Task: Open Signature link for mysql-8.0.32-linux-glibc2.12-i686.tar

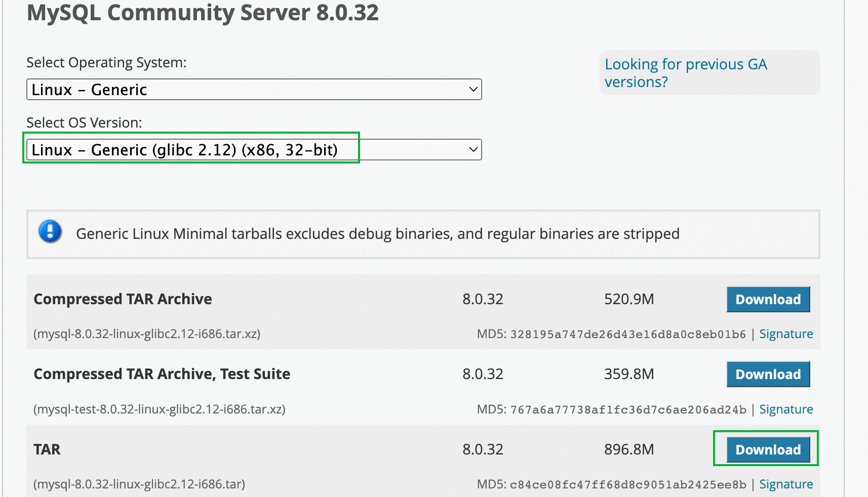Action: click(x=786, y=484)
